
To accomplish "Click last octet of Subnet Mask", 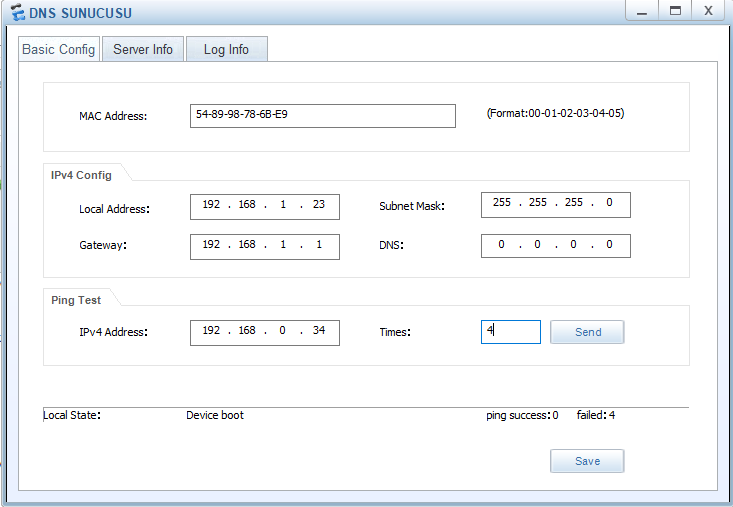I will (609, 203).
